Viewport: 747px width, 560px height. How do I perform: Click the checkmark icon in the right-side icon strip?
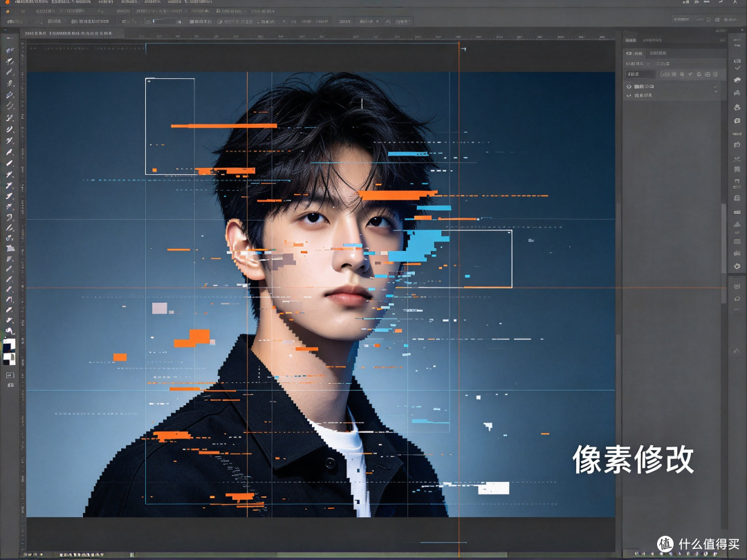(737, 68)
